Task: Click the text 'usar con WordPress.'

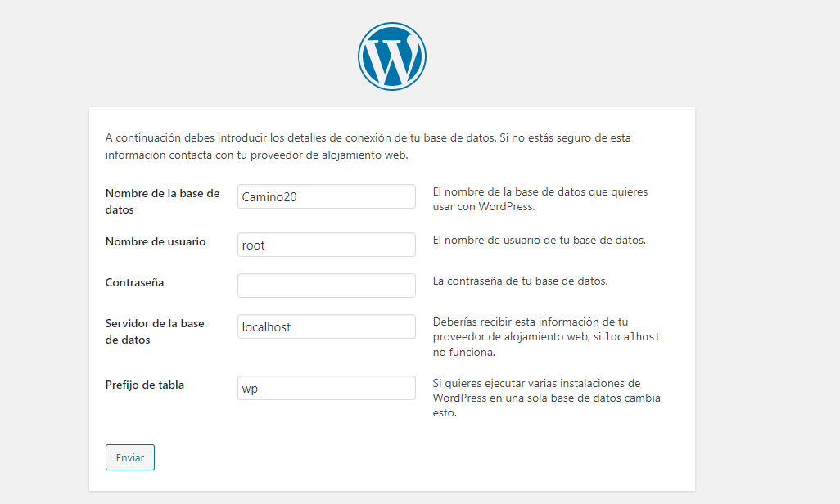Action: pyautogui.click(x=484, y=206)
